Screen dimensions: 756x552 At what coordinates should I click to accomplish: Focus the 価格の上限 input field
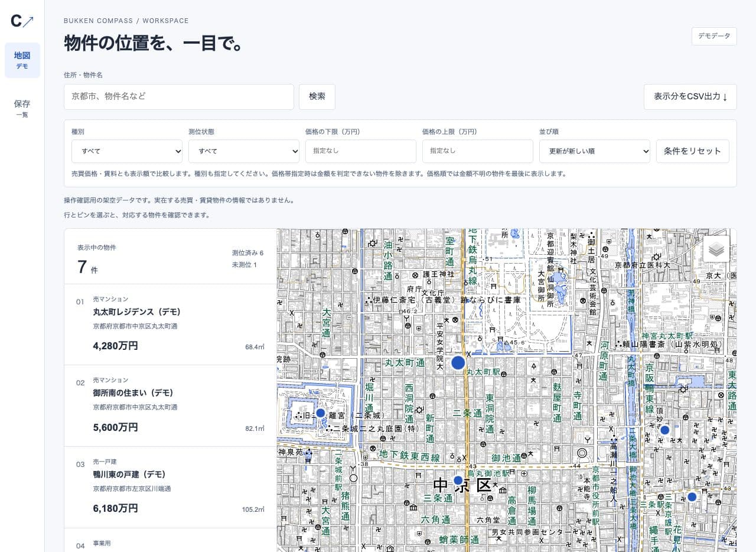tap(478, 151)
